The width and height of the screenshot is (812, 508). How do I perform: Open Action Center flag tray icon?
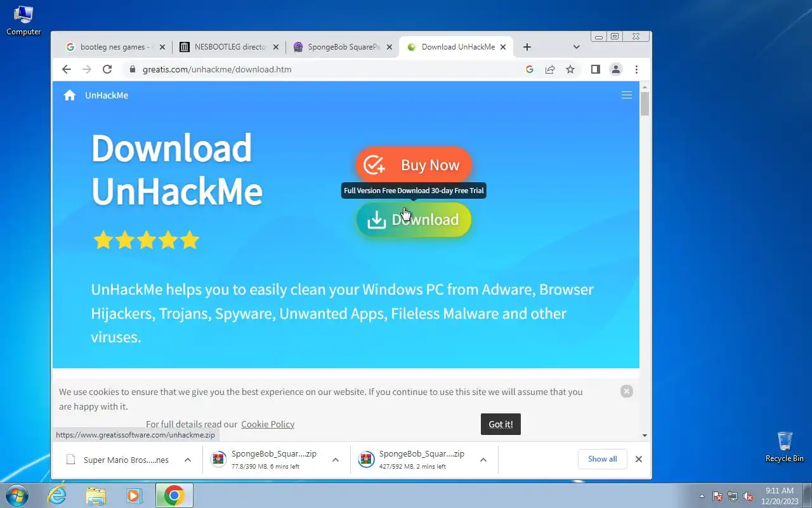tap(717, 496)
